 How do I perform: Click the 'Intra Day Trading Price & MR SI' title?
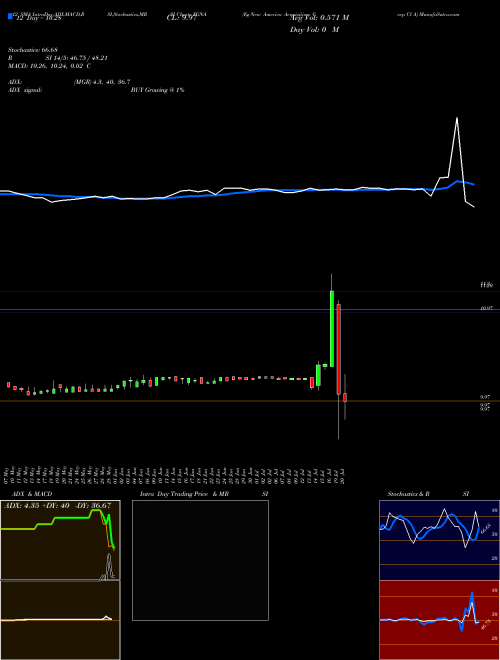pos(204,494)
